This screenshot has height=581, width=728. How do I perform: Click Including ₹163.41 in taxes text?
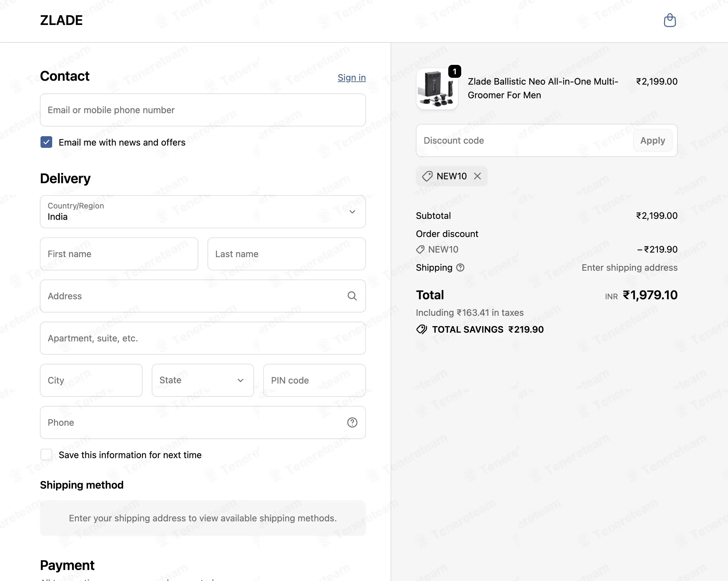pos(470,313)
